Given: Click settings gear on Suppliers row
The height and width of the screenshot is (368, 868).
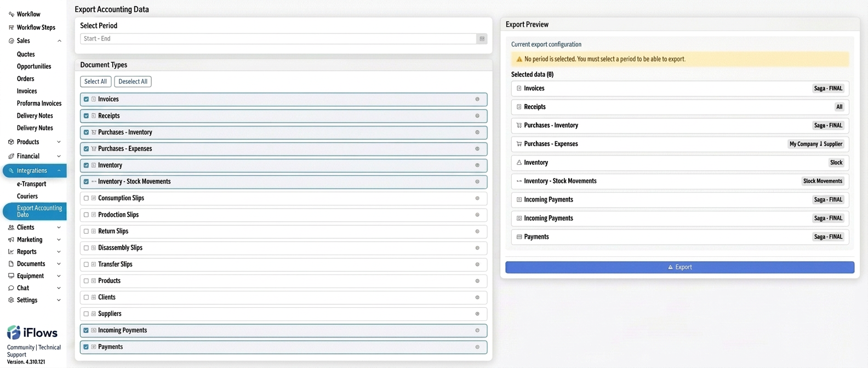Looking at the screenshot, I should tap(477, 314).
